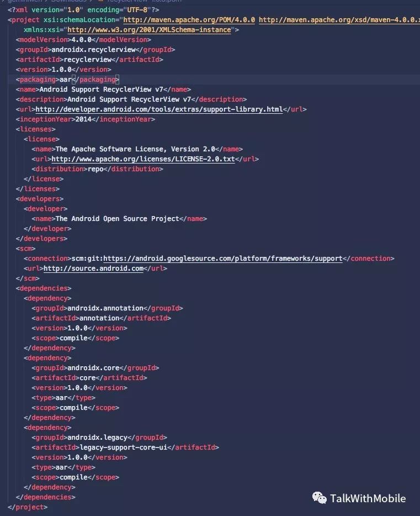Click the xsi:schemaLocation attribute name
This screenshot has height=516, width=420.
click(79, 20)
